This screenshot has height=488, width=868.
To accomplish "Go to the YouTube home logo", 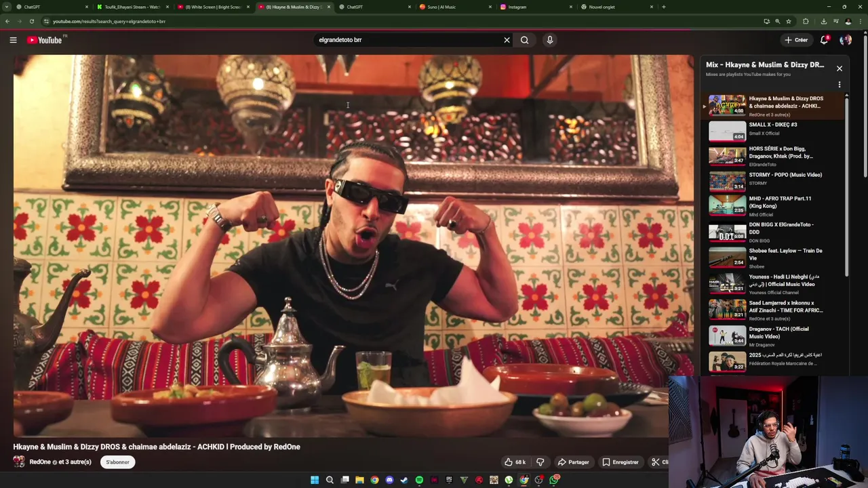I will tap(46, 40).
